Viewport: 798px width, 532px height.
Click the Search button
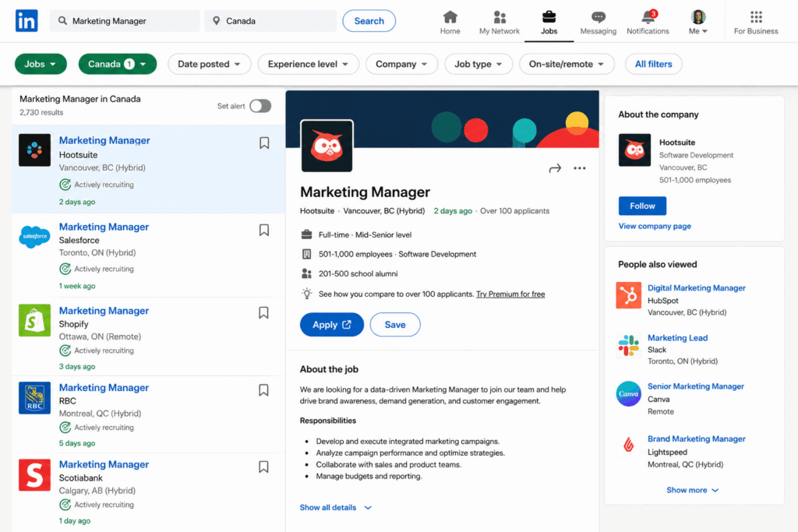[x=369, y=21]
